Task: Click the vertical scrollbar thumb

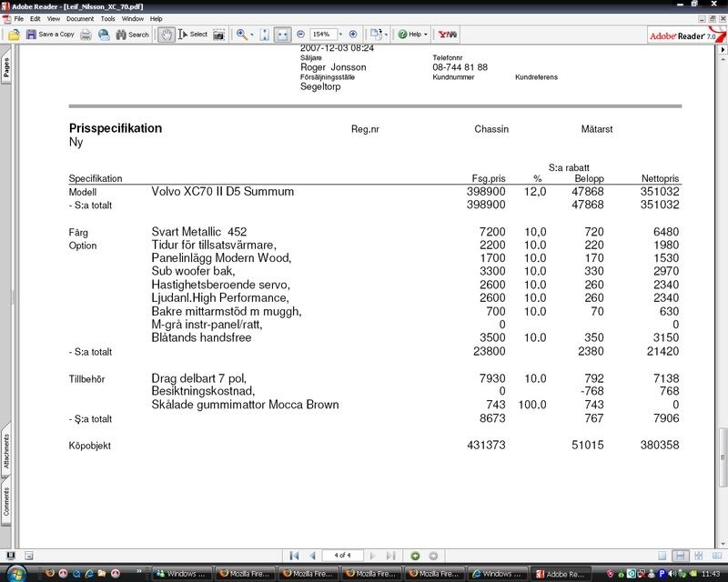Action: 723,457
